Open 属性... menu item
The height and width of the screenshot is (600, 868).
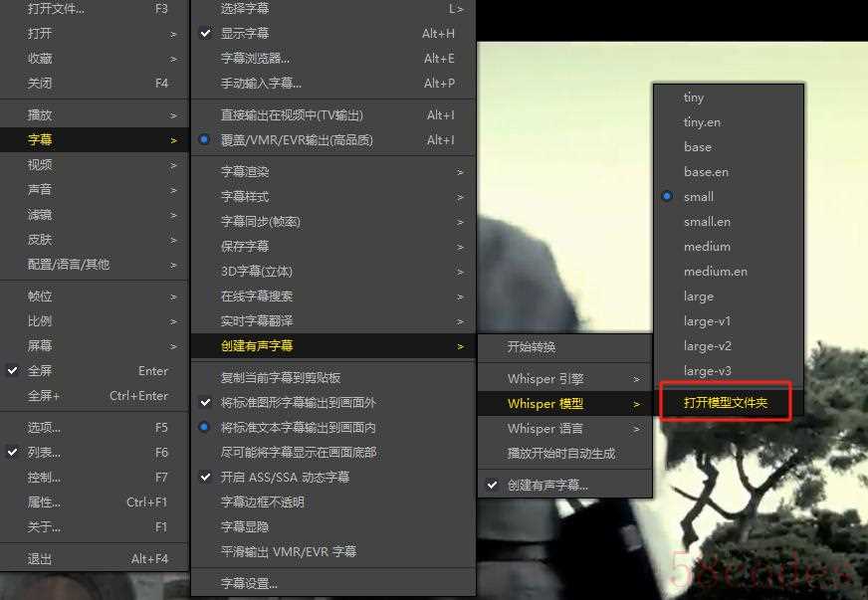95,502
